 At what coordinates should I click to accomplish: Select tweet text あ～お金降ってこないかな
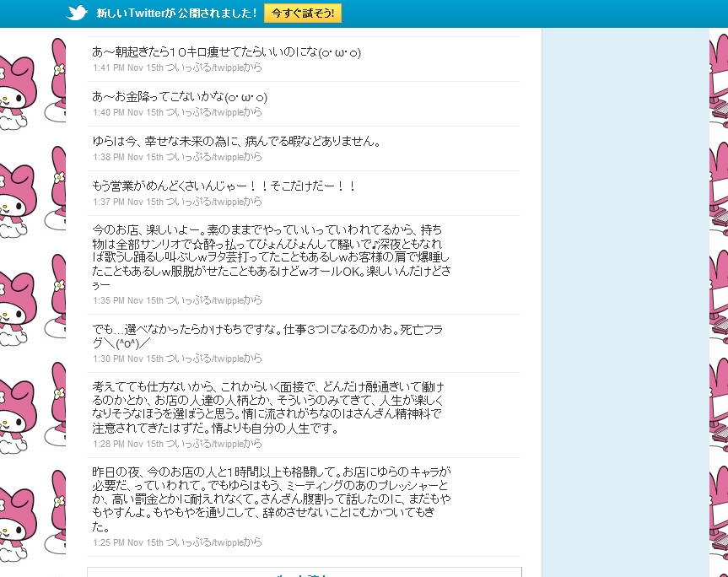click(180, 97)
